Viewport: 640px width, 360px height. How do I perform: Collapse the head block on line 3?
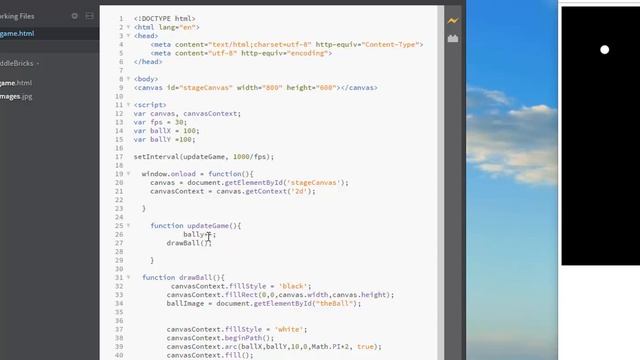point(128,36)
